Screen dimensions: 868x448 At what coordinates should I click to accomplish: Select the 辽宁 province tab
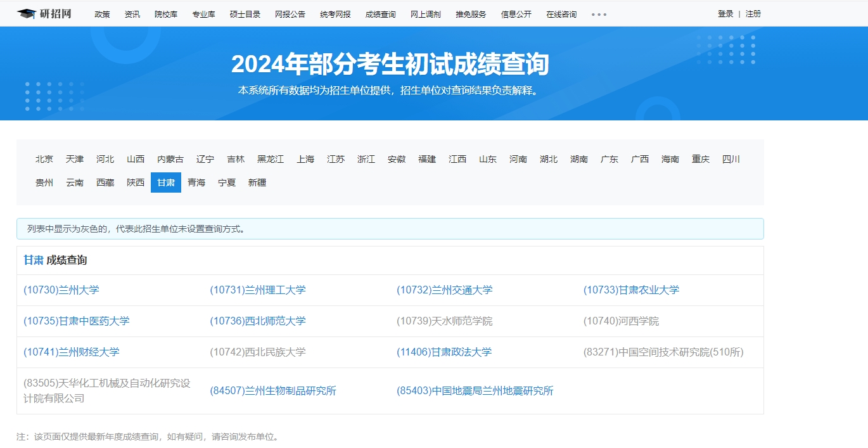[205, 159]
